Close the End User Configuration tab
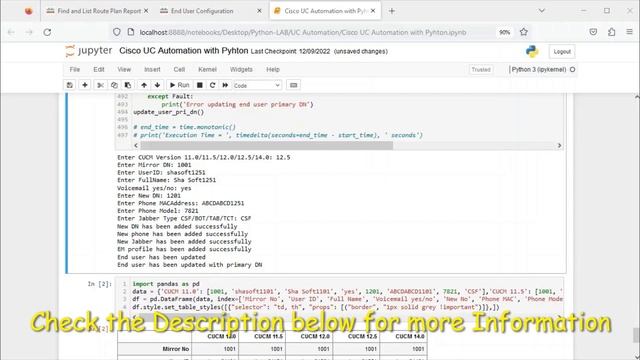Image resolution: width=640 pixels, height=360 pixels. [x=259, y=11]
